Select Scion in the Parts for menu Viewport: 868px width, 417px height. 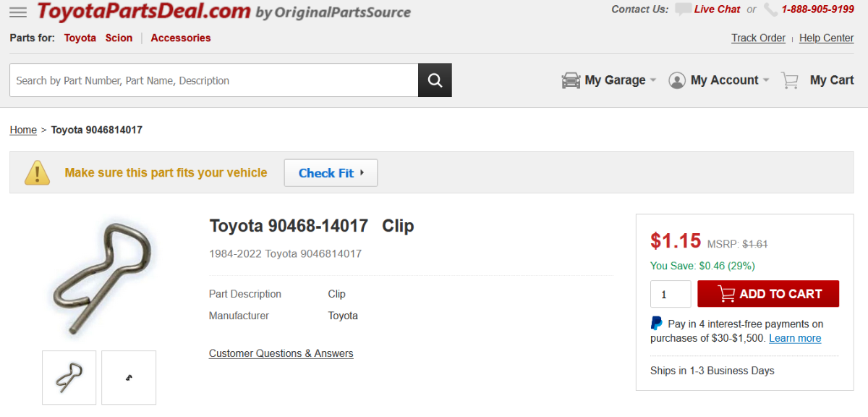(119, 38)
